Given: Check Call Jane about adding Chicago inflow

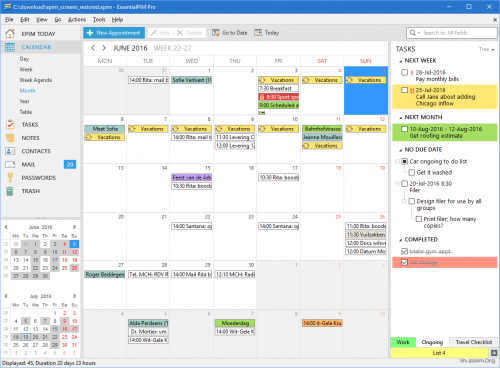Looking at the screenshot, I should pyautogui.click(x=404, y=90).
